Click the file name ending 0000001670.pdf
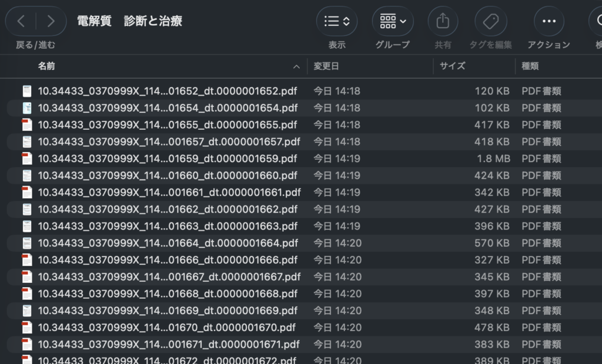The height and width of the screenshot is (364, 602). [x=167, y=328]
